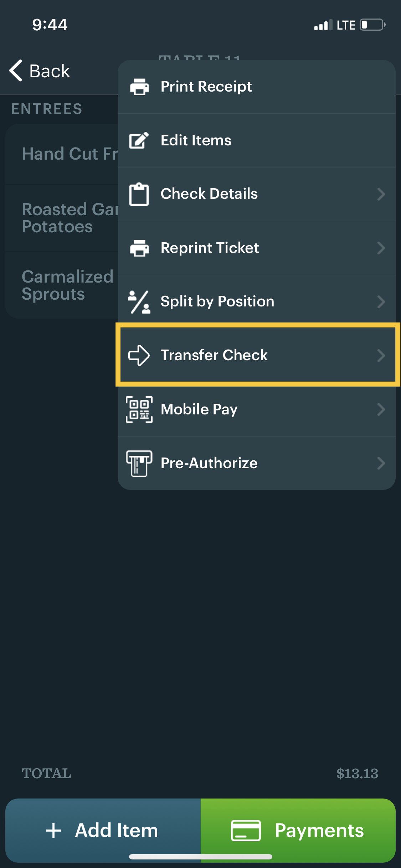
Task: Click the Back button
Action: [39, 71]
